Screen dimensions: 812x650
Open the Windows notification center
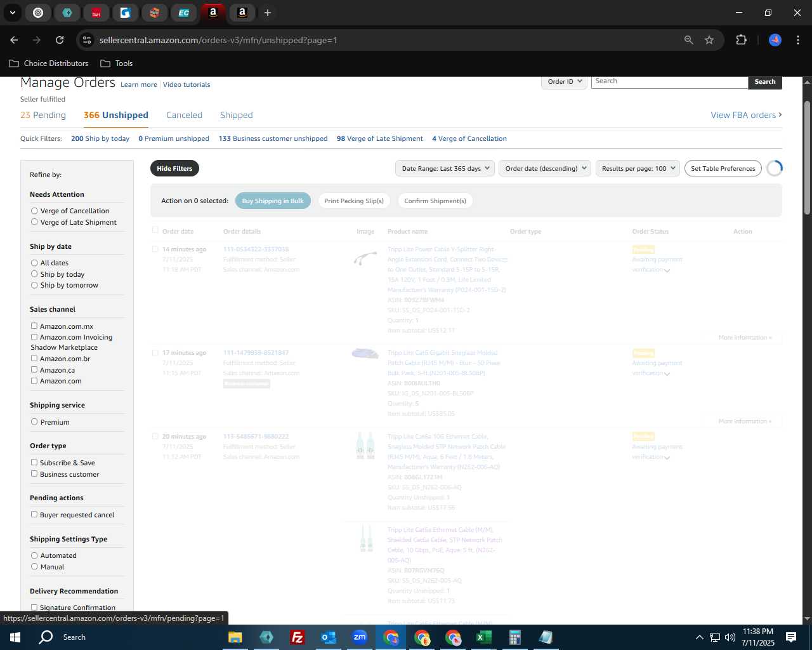tap(791, 637)
